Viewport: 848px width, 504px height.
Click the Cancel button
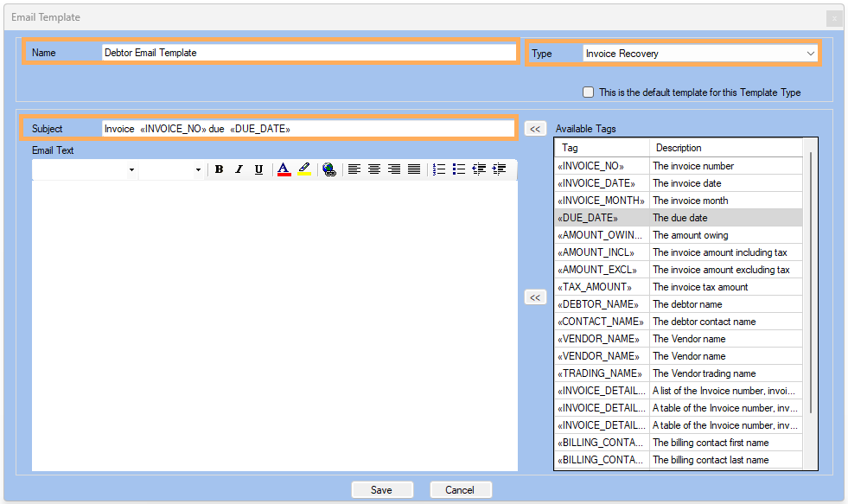460,489
